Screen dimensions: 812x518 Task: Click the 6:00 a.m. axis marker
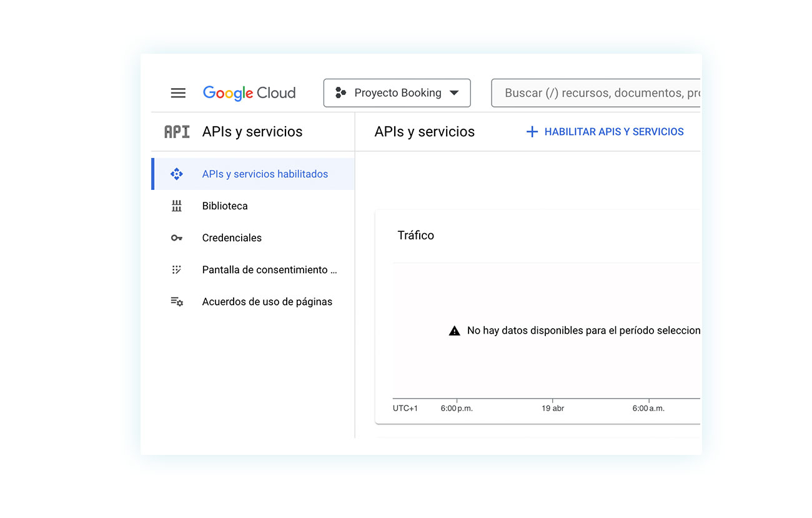pyautogui.click(x=648, y=409)
